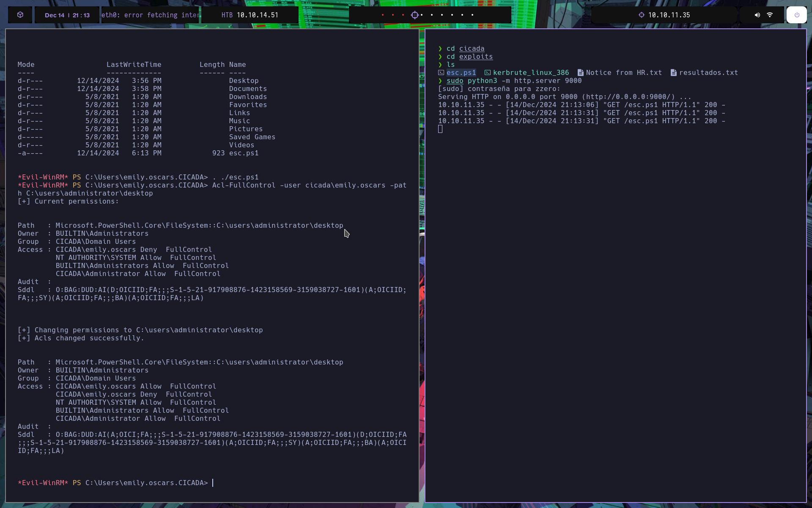812x508 pixels.
Task: Mute audio via the speaker icon
Action: [x=757, y=15]
